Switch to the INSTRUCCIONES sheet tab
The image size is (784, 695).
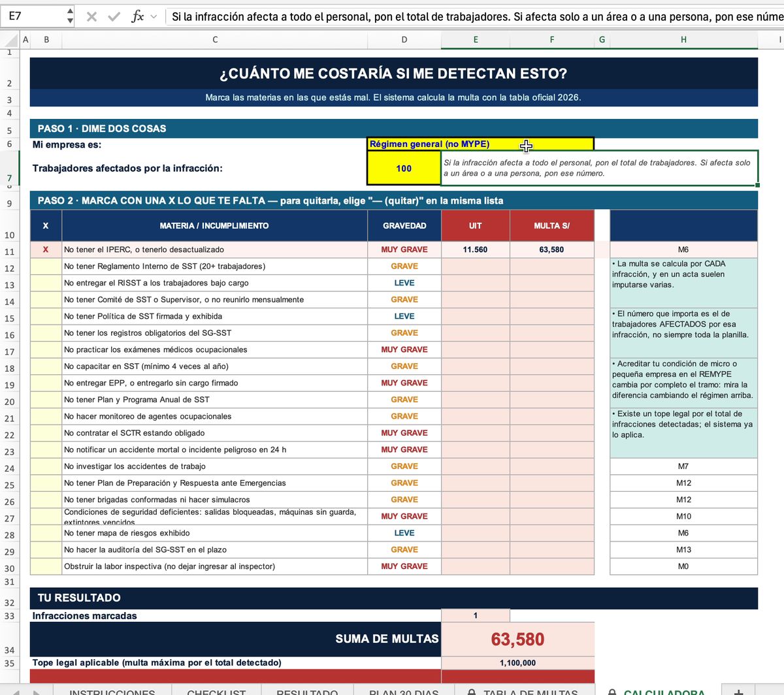pyautogui.click(x=112, y=692)
